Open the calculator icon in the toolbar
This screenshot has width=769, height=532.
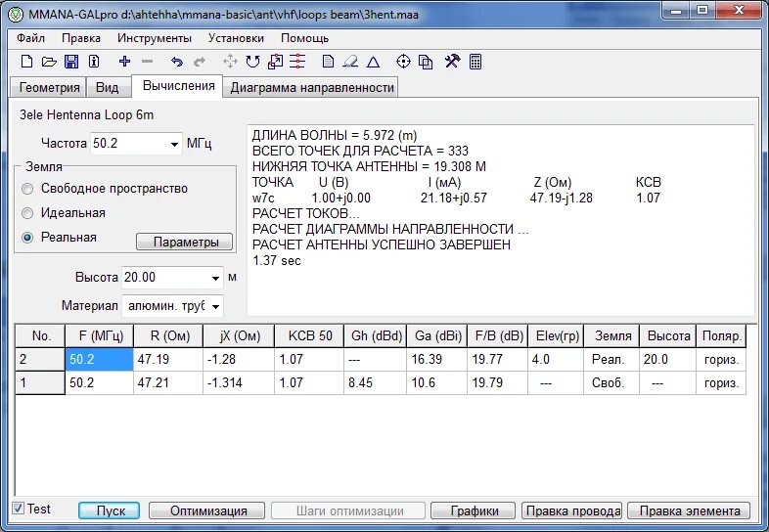tap(475, 62)
